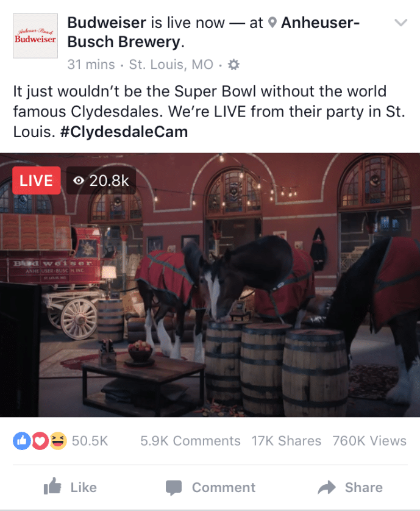The image size is (420, 511).
Task: Open the live Clydesdale video
Action: tap(210, 285)
